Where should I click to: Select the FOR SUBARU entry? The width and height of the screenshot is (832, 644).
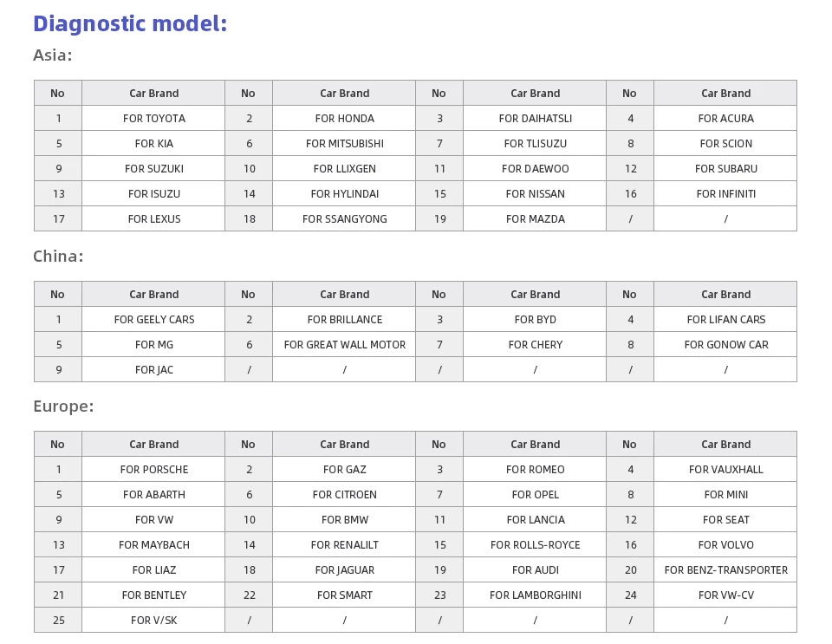(x=725, y=169)
